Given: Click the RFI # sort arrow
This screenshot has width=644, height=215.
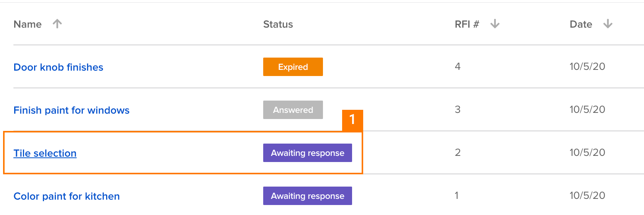Looking at the screenshot, I should (x=495, y=24).
